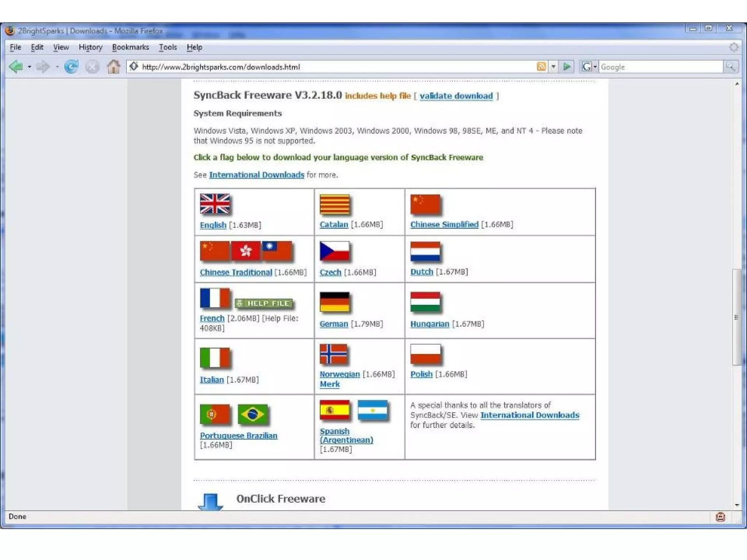This screenshot has height=560, width=747.
Task: Open the back history dropdown arrow
Action: (30, 67)
